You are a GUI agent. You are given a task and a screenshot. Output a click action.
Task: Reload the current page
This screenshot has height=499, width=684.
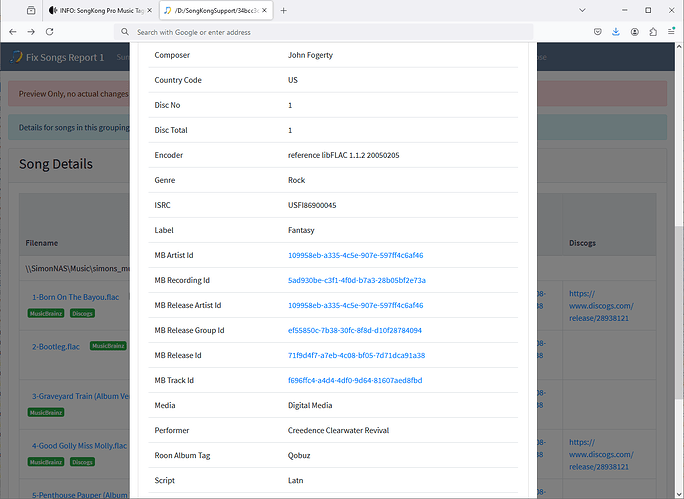50,32
